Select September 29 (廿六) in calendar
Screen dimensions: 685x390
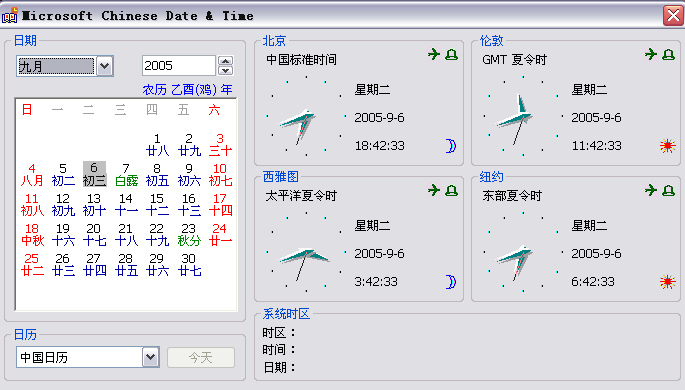pos(157,265)
